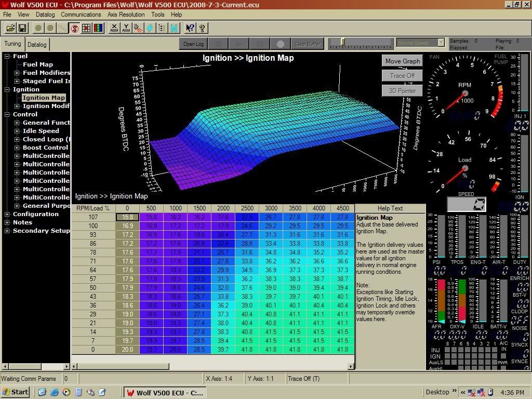This screenshot has height=399, width=532.
Task: Expand the Idle Speed node
Action: tap(17, 131)
